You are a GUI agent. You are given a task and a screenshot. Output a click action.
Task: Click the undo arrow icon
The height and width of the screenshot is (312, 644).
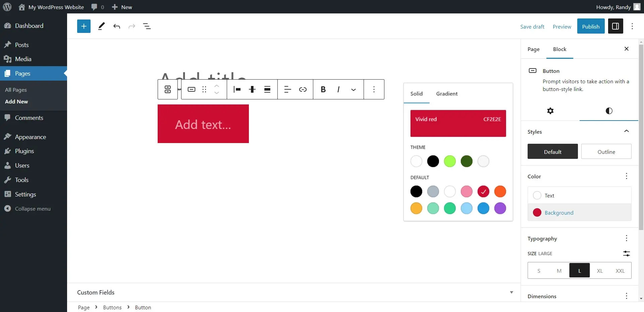tap(116, 26)
